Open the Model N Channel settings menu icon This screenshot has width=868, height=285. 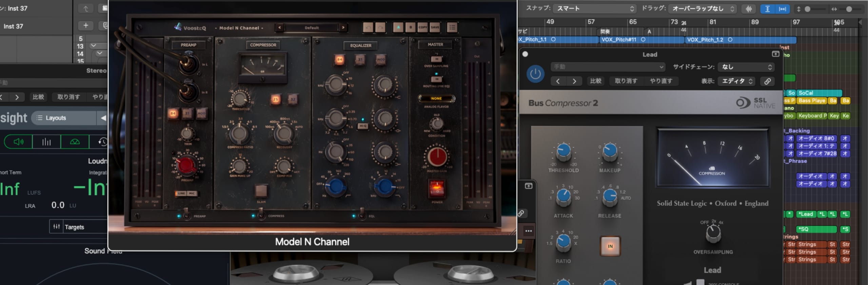[x=452, y=27]
